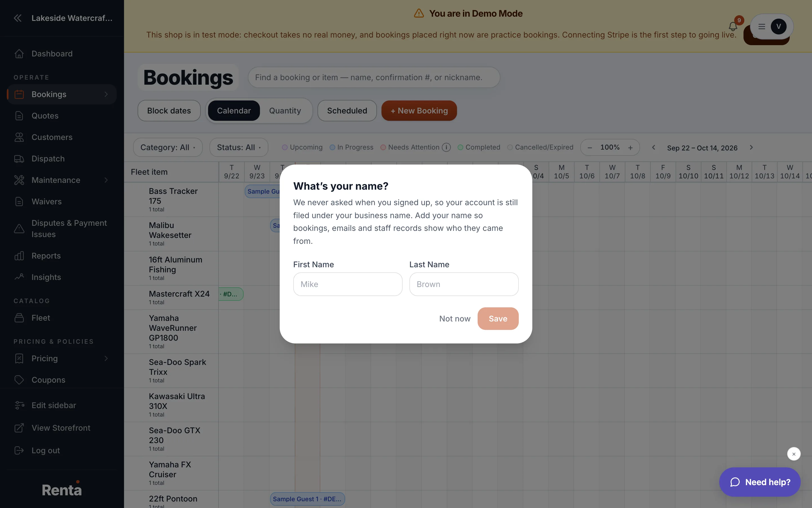Open the Disputes warning triangle icon
Image resolution: width=812 pixels, height=508 pixels.
tap(19, 229)
